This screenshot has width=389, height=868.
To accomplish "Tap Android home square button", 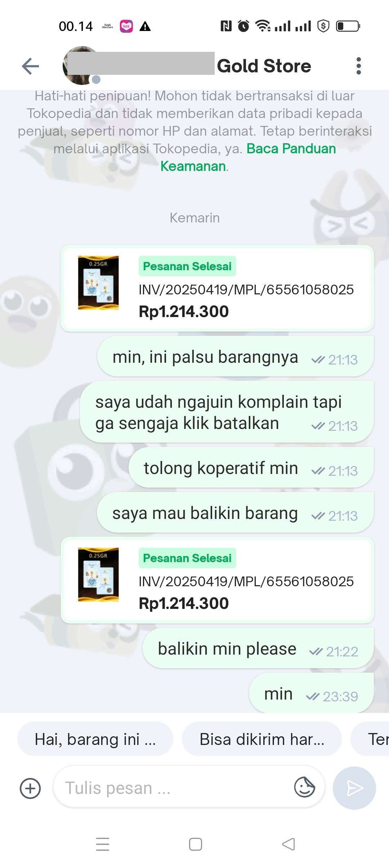I will (x=196, y=844).
